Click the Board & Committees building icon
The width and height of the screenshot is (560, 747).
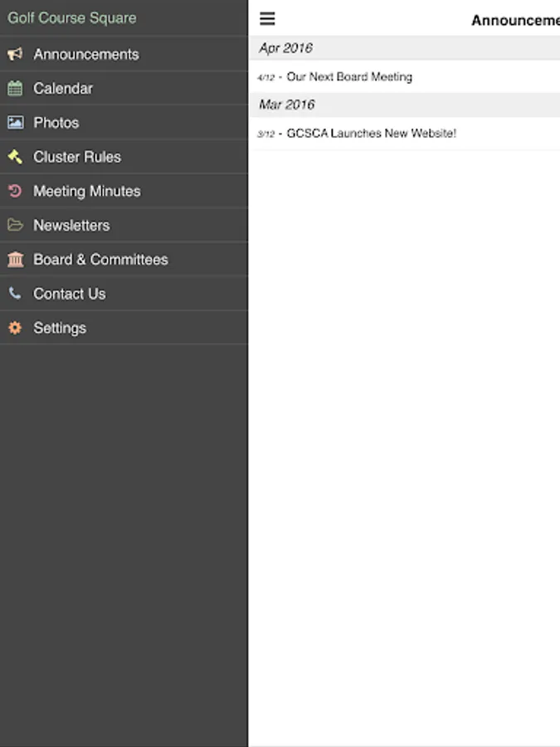pyautogui.click(x=15, y=259)
